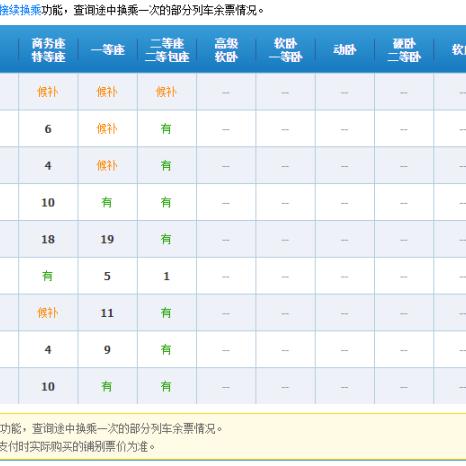Select the 商务座 特等座 column header
Screen dimensions: 466x466
point(48,50)
